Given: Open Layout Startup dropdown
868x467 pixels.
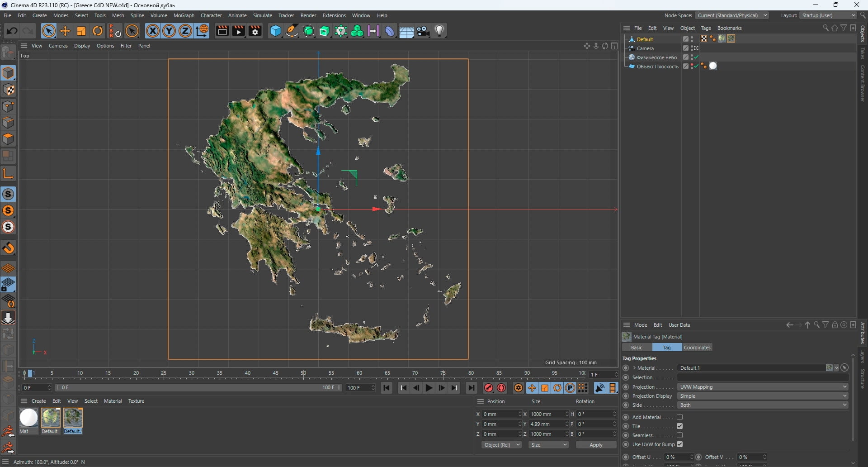Looking at the screenshot, I should pos(828,15).
